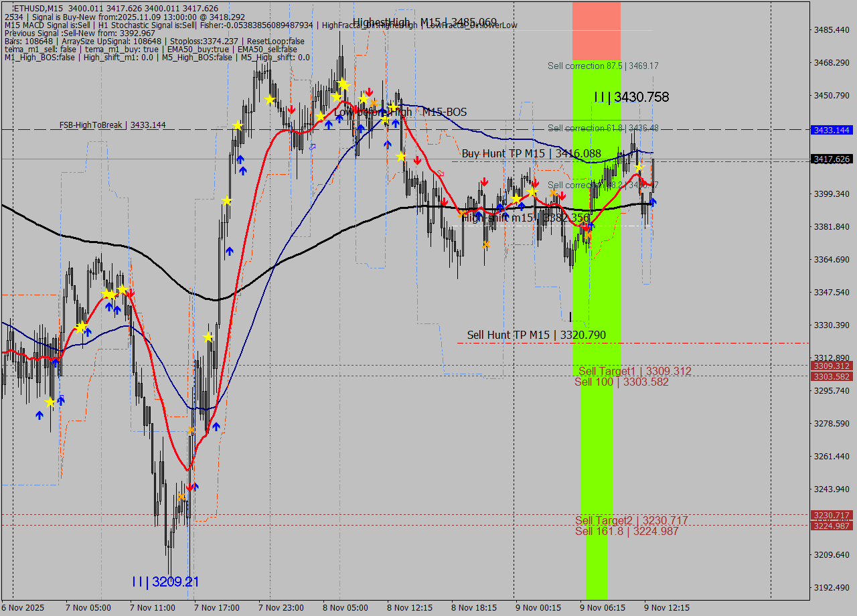Click the salmon red rectangle zone at top

pyautogui.click(x=596, y=30)
